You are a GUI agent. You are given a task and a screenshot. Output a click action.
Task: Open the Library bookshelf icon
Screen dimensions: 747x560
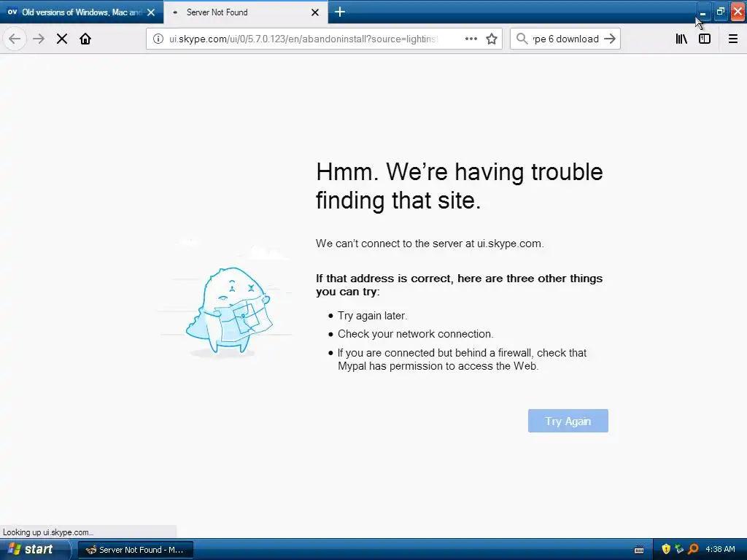pyautogui.click(x=682, y=39)
